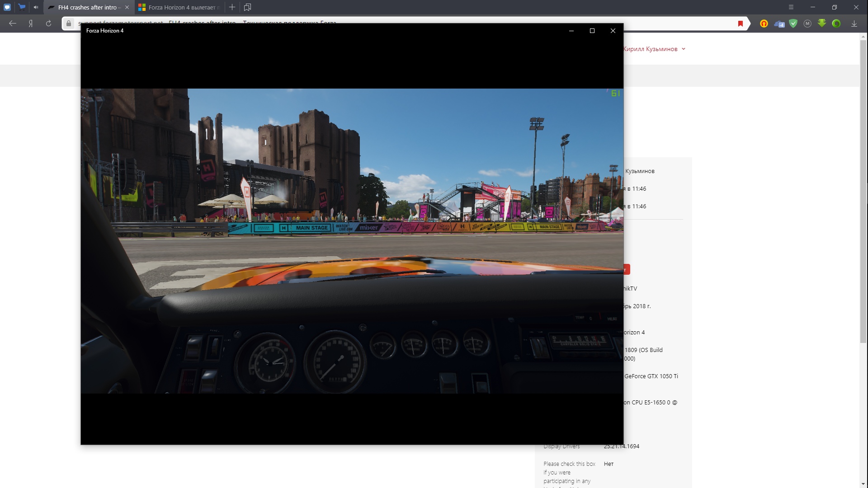The width and height of the screenshot is (868, 488).
Task: Click the padlock site security icon
Action: point(69,23)
